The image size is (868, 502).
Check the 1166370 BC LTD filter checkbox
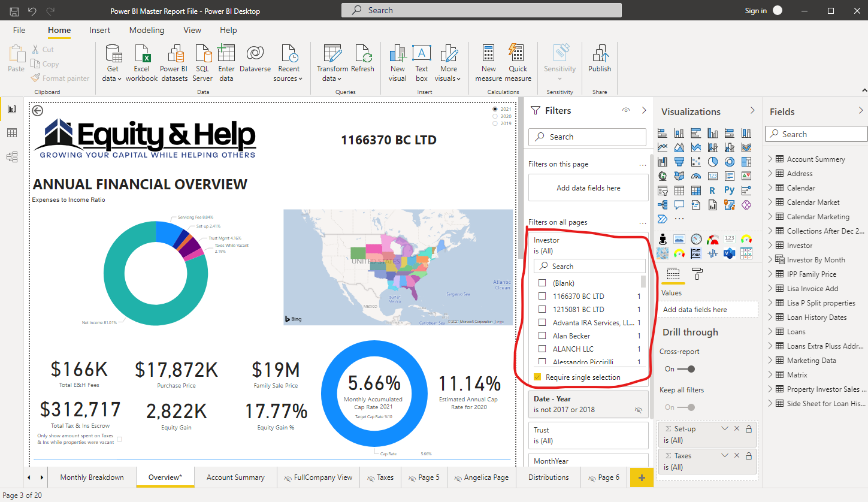(x=542, y=296)
